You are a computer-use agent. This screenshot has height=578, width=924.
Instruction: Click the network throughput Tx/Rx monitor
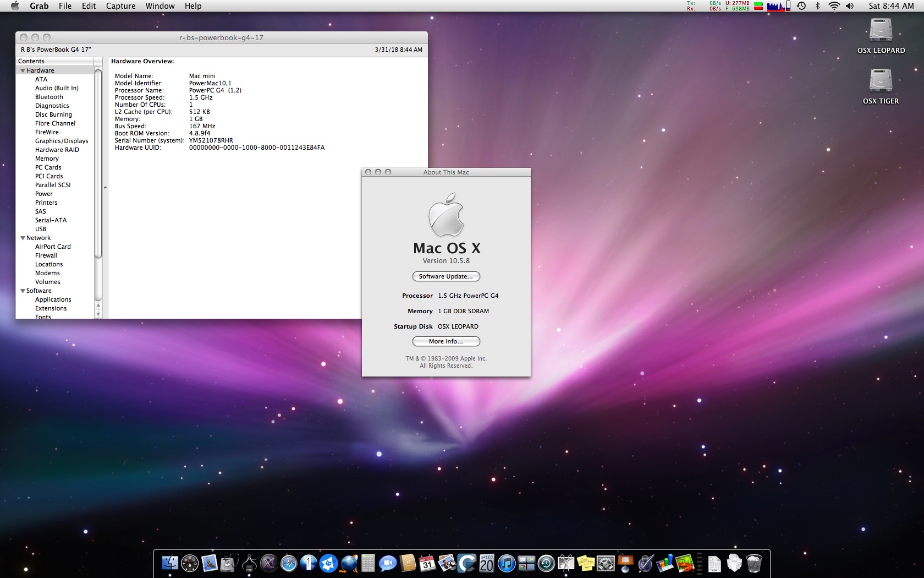[704, 6]
